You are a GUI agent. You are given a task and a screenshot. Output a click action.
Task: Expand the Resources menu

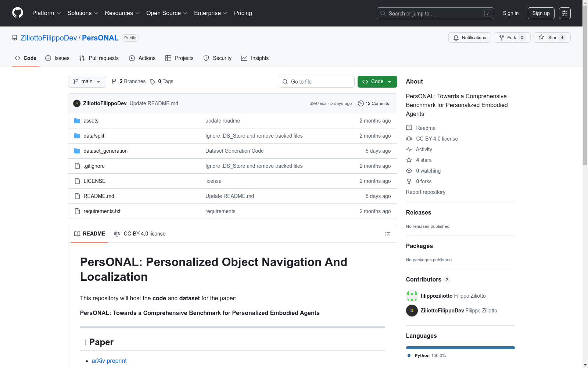[x=122, y=13]
